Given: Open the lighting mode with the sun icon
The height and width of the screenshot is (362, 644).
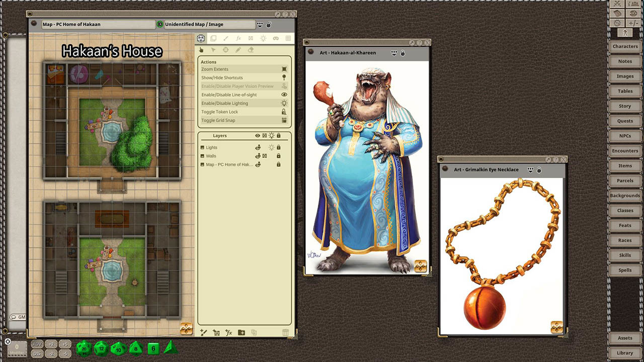Looking at the screenshot, I should [x=263, y=38].
